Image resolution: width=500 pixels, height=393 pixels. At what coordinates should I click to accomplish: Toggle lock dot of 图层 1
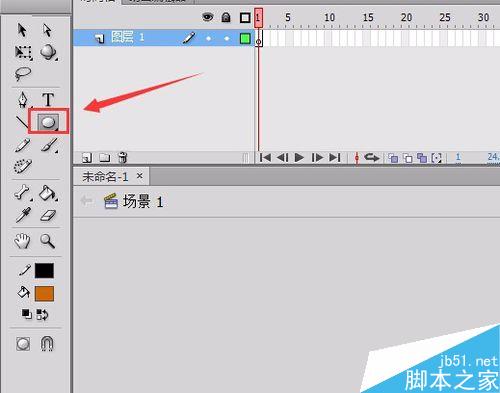[x=227, y=38]
